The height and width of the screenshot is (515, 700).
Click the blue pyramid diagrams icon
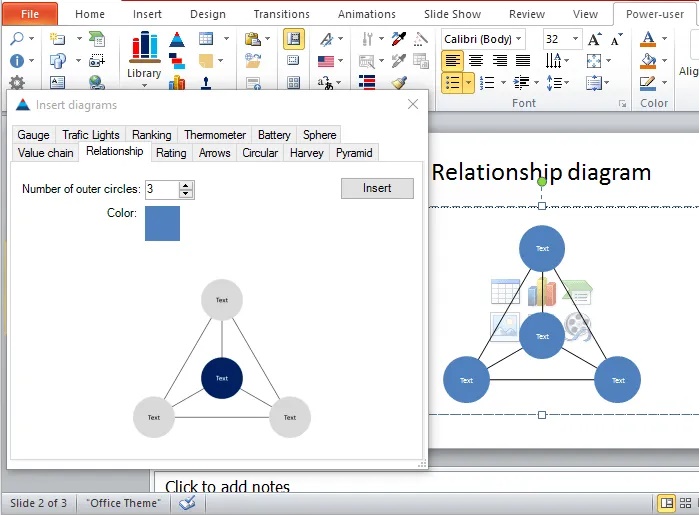(177, 39)
